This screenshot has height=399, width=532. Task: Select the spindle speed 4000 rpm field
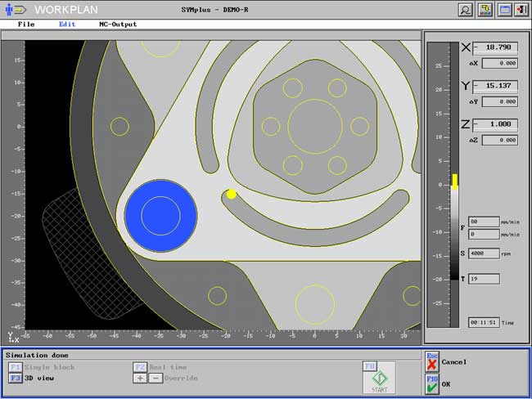tap(484, 253)
